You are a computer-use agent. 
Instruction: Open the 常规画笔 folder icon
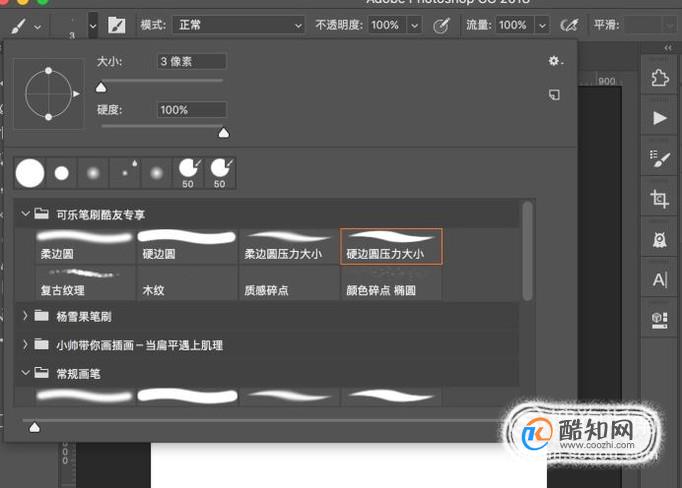(x=41, y=372)
